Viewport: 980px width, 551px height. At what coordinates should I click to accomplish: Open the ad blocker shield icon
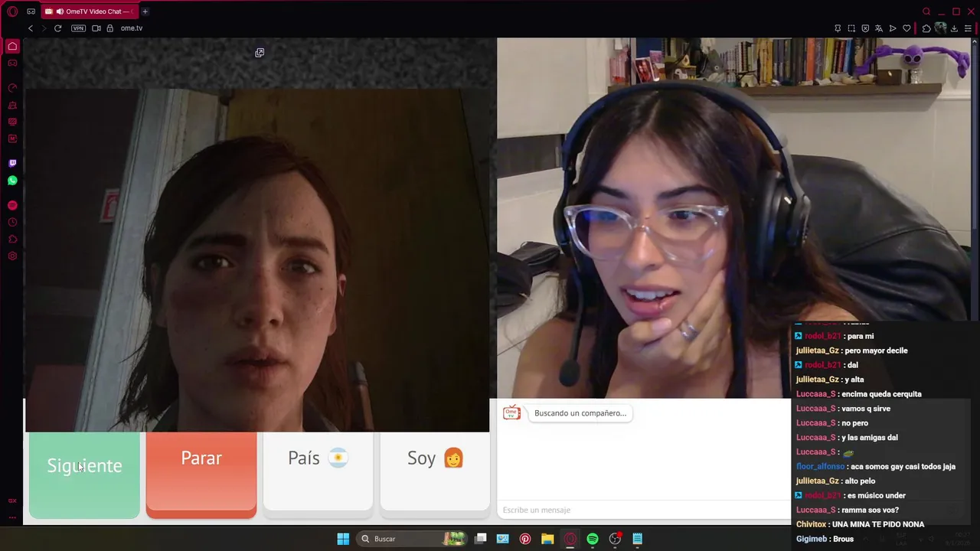[865, 28]
